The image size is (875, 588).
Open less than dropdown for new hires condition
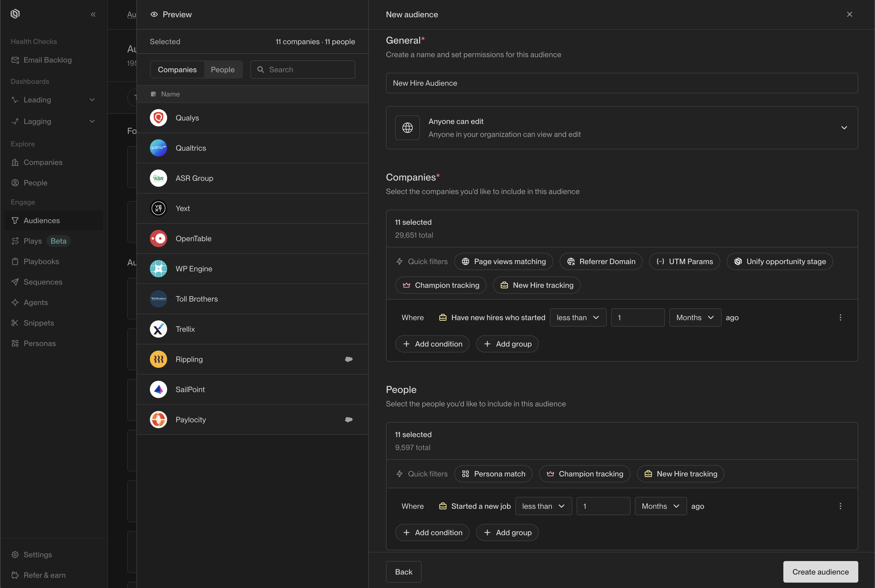coord(578,318)
